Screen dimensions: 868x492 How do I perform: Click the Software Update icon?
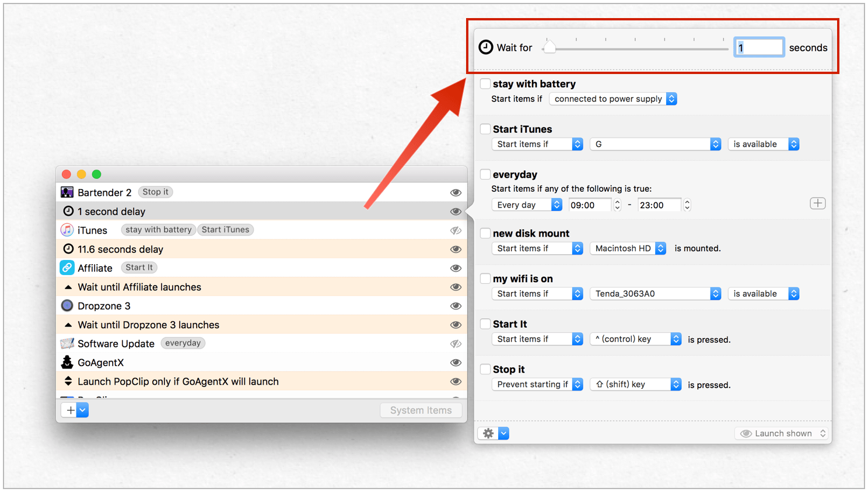point(67,343)
